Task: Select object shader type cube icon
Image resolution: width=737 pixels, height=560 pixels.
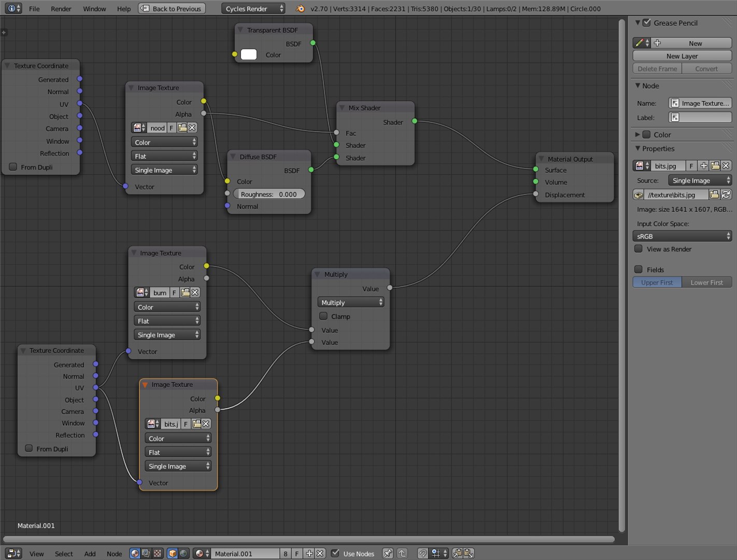Action: tap(173, 553)
